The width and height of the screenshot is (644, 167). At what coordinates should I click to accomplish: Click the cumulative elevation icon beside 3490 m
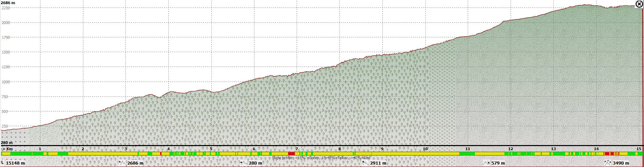[608, 163]
